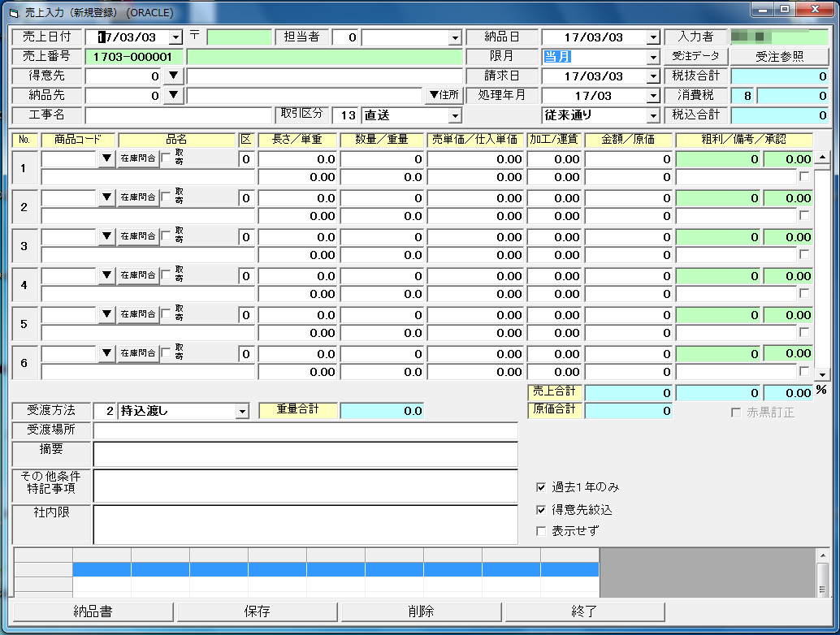Screen dimensions: 840x635
Task: Click the 売上番号 field showing 1703-000001
Action: 134,57
